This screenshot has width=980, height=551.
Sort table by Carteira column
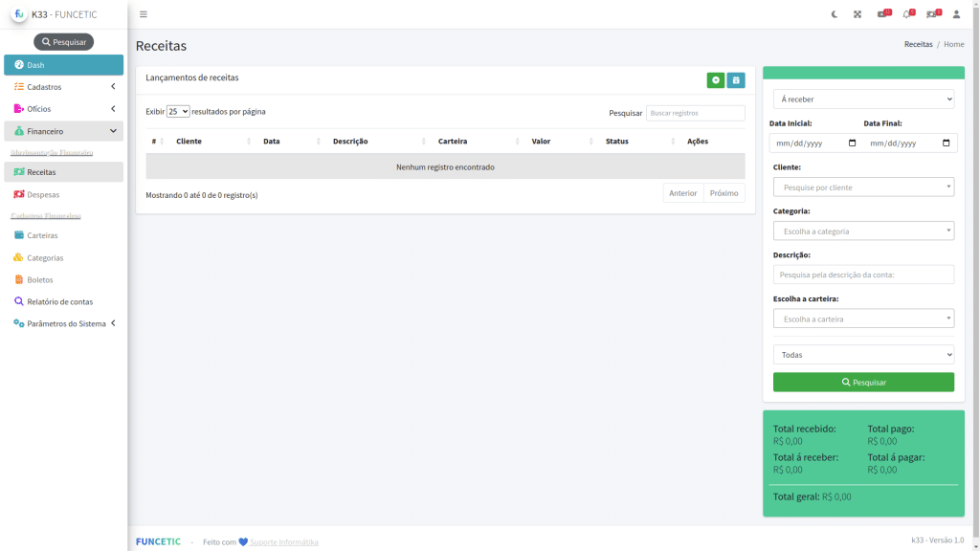pos(479,142)
